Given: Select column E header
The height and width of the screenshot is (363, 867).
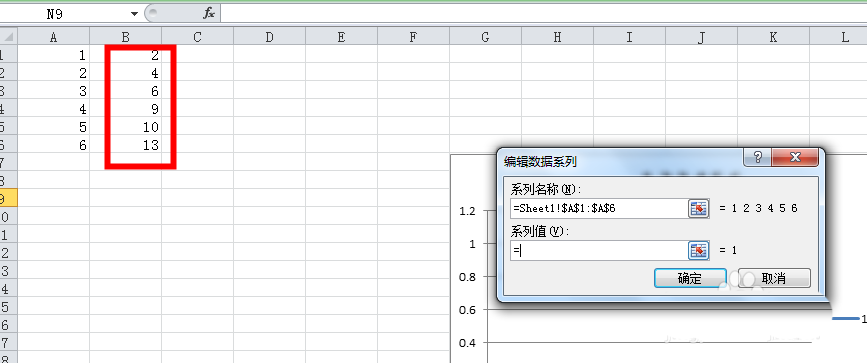Looking at the screenshot, I should tap(341, 37).
